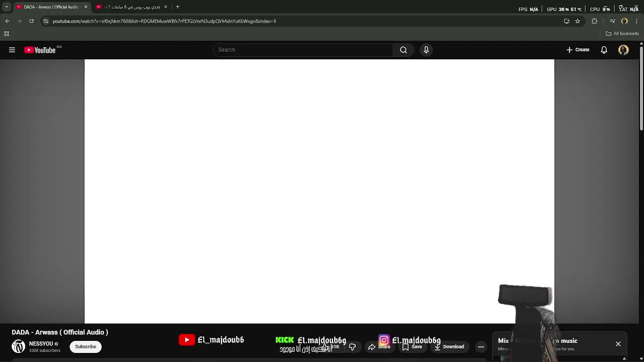Go to the YouTube home logo
This screenshot has width=644, height=362.
[40, 50]
